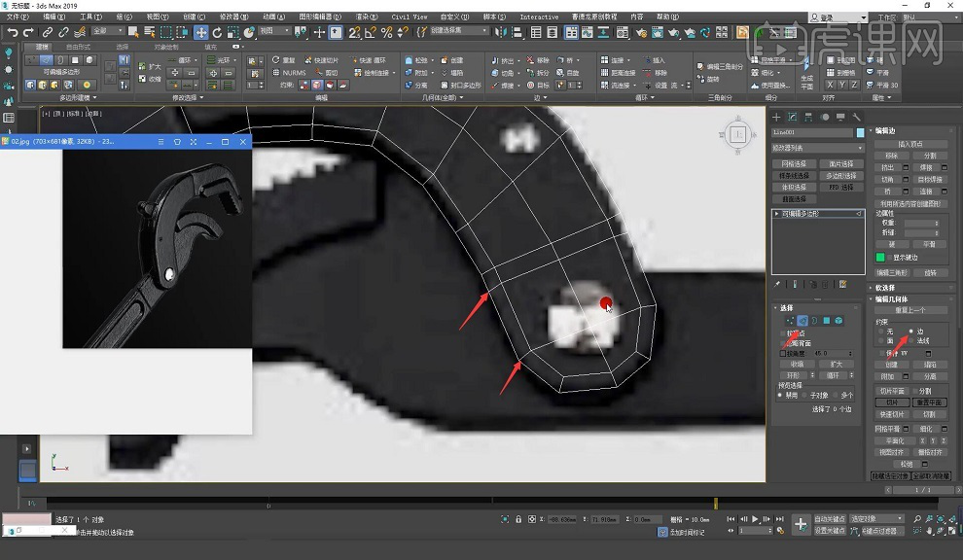Open the 修改器(M) menu
The width and height of the screenshot is (963, 560).
[234, 17]
